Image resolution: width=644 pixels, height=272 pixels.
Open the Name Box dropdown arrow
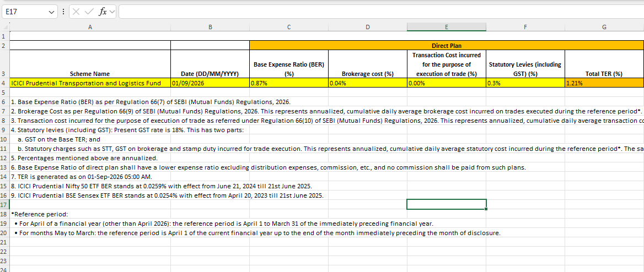point(51,12)
